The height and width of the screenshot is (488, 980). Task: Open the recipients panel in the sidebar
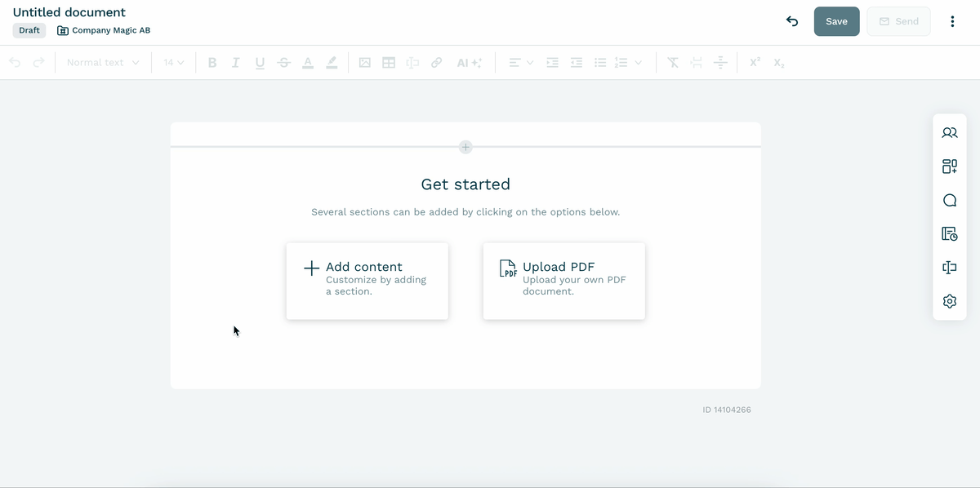point(950,132)
